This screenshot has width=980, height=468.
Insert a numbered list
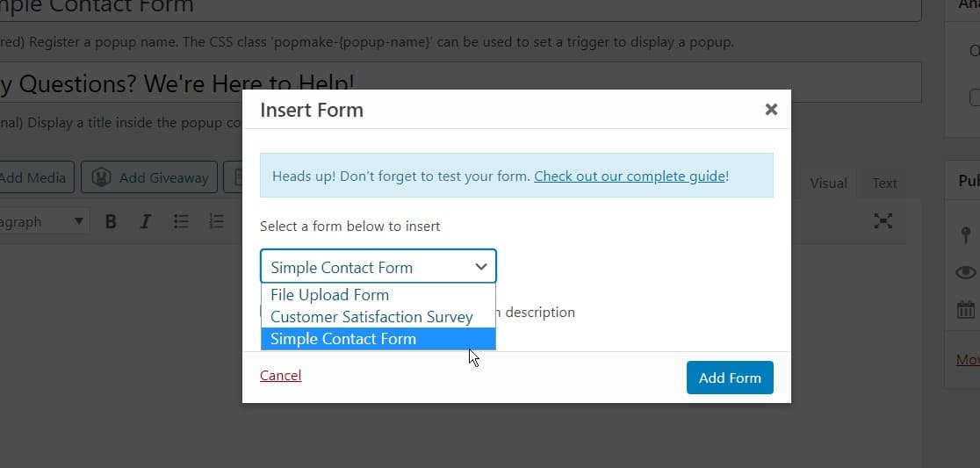pos(216,221)
